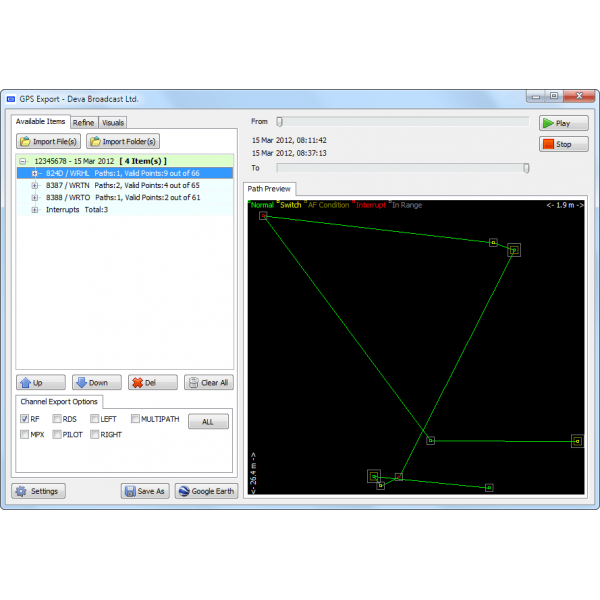Image resolution: width=600 pixels, height=600 pixels.
Task: Collapse the 12345678 - 15 Mar 2012 node
Action: (x=23, y=161)
